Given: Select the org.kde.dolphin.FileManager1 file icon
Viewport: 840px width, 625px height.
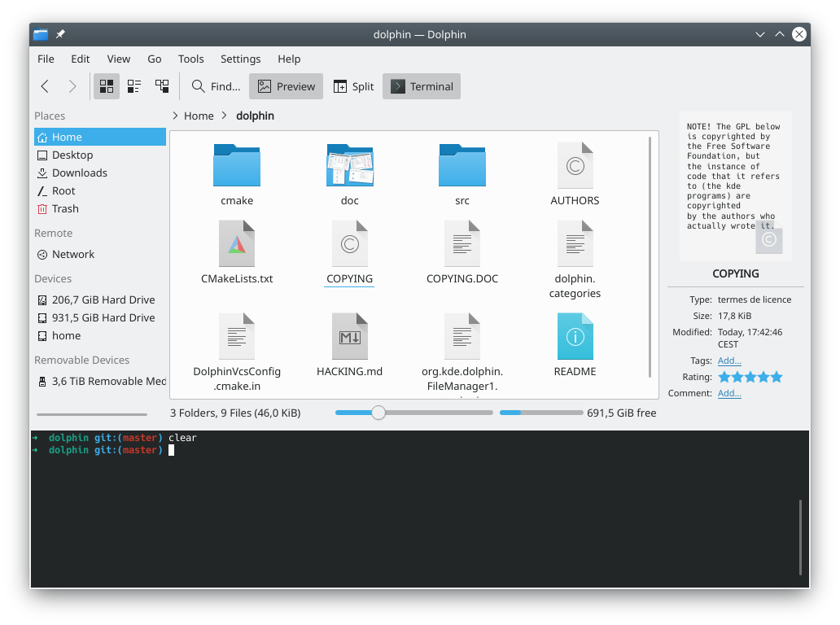Looking at the screenshot, I should 462,336.
